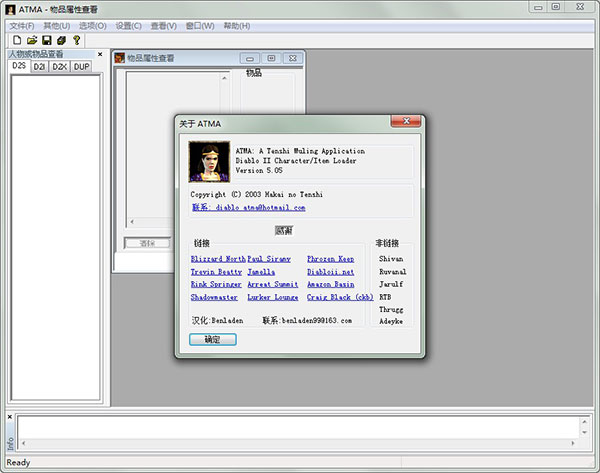Click the Save floppy disk icon

46,40
